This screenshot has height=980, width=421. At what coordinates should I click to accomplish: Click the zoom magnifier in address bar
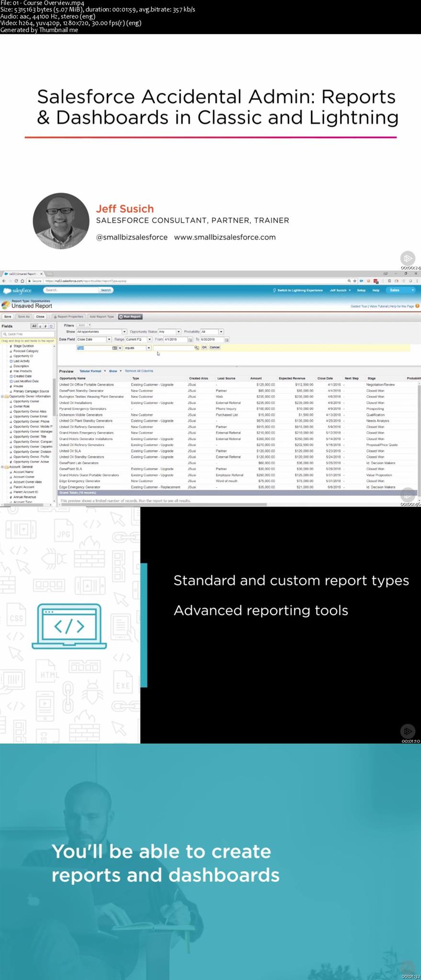click(349, 281)
